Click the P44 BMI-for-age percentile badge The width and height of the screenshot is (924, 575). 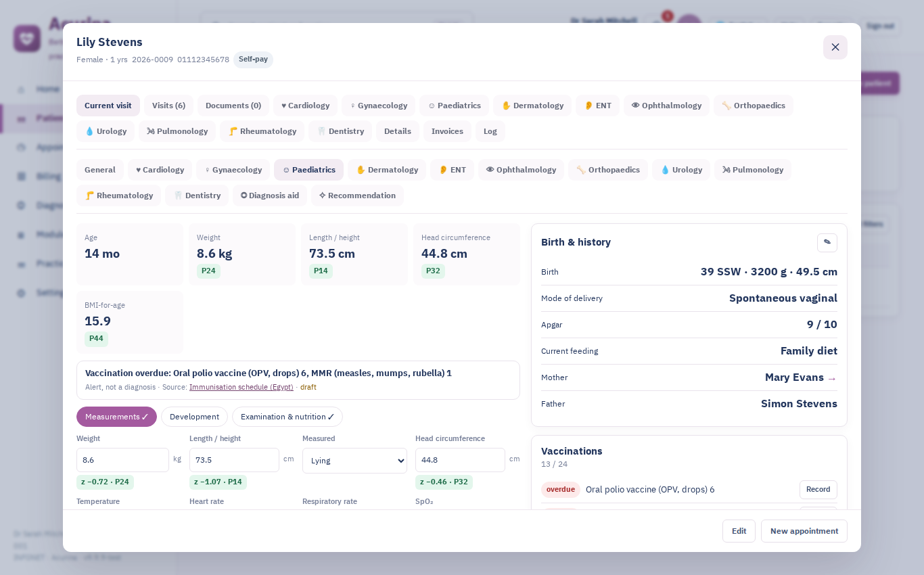pyautogui.click(x=96, y=339)
